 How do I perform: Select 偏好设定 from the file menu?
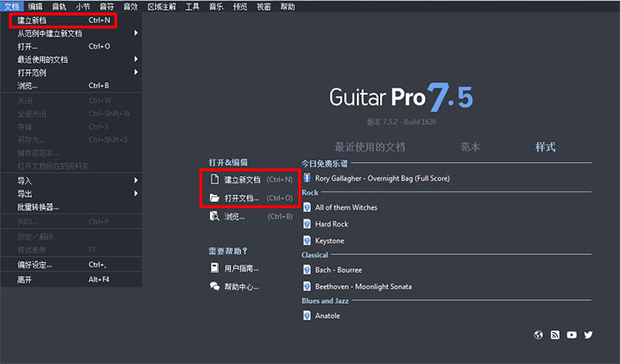(35, 264)
